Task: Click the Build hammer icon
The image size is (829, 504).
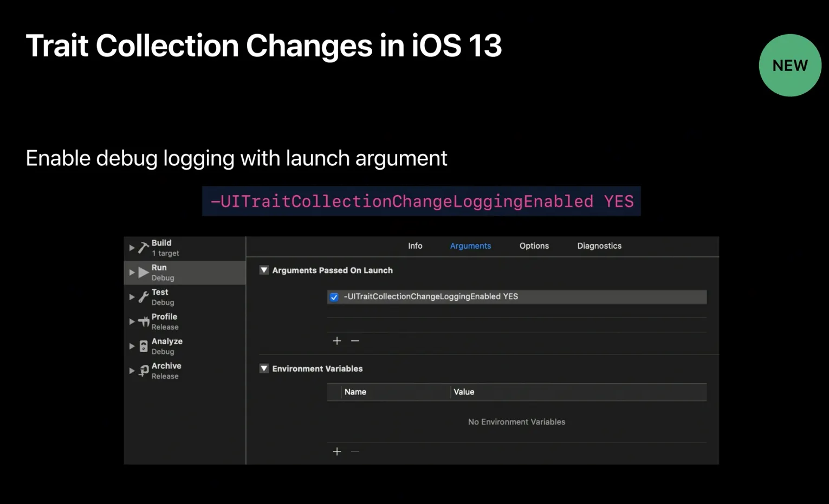Action: click(x=143, y=248)
